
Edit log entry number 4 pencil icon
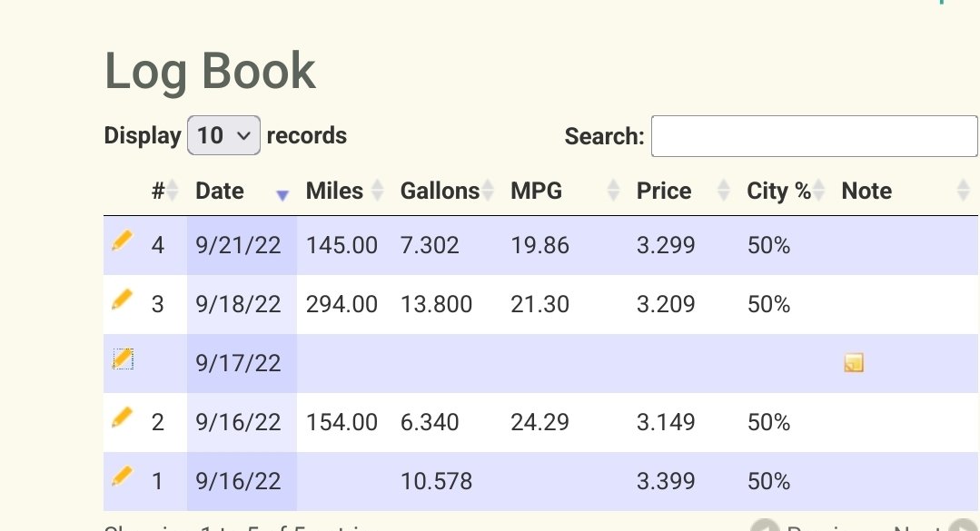[123, 241]
